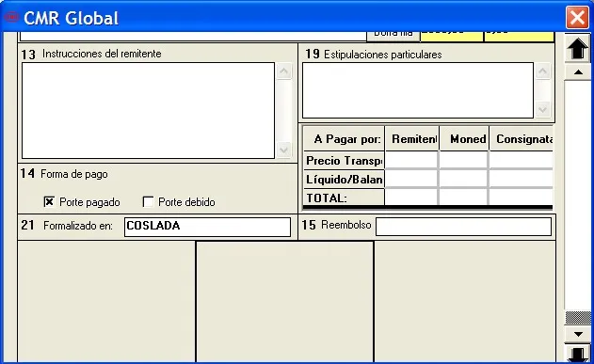
Task: Click the CMR Global title bar icon
Action: [11, 17]
